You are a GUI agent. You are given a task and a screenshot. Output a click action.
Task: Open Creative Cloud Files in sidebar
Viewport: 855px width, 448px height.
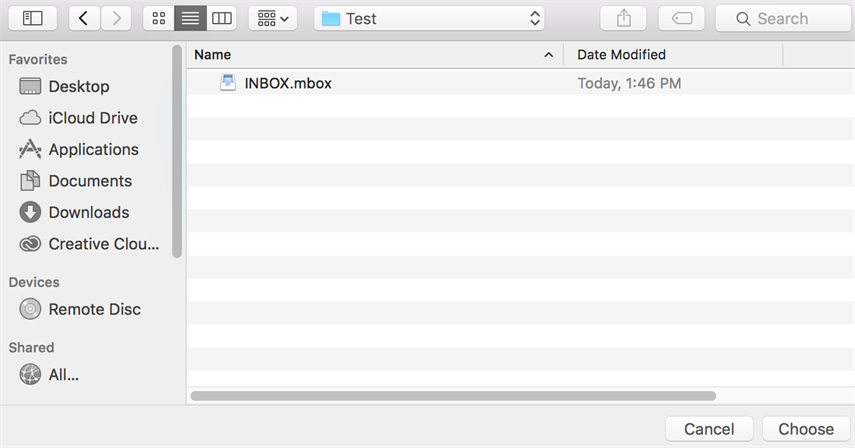tap(89, 244)
